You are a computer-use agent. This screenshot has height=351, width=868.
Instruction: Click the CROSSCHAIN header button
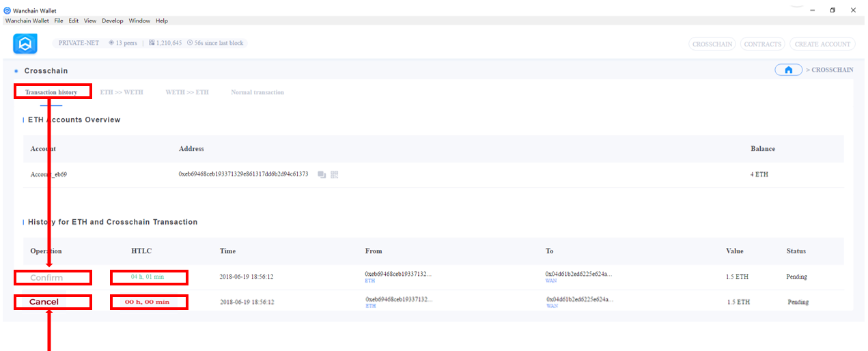712,44
